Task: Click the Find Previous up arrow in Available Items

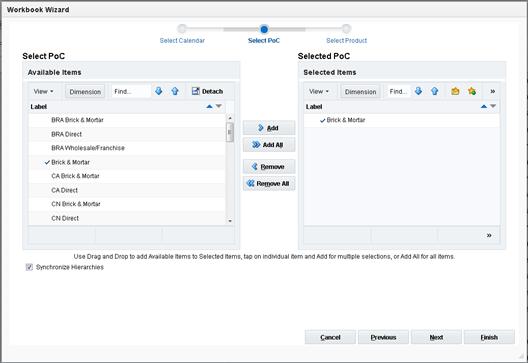Action: click(x=175, y=91)
